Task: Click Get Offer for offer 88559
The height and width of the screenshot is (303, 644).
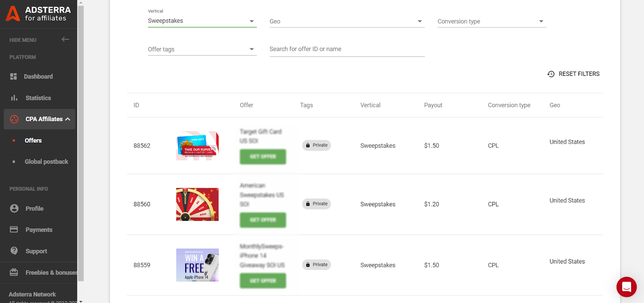Action: coord(263,281)
